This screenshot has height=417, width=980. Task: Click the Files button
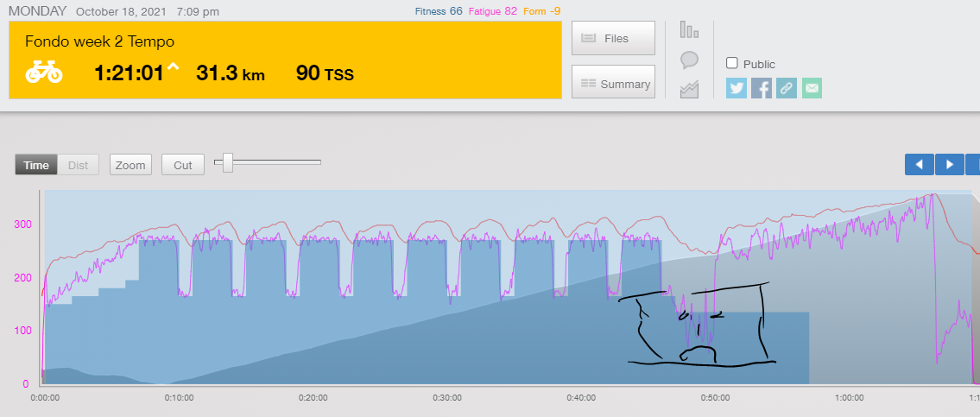coord(613,38)
